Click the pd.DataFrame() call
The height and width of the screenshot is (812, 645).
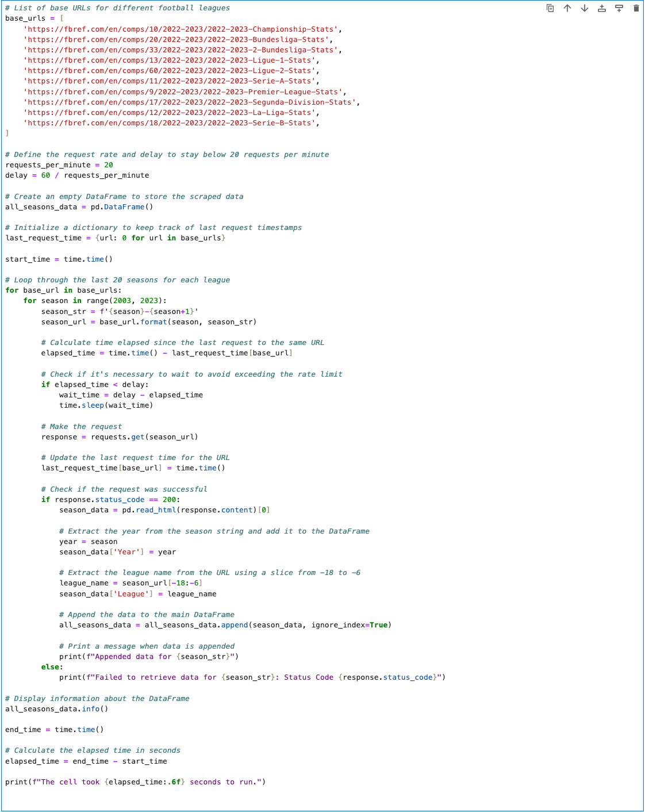click(x=121, y=206)
